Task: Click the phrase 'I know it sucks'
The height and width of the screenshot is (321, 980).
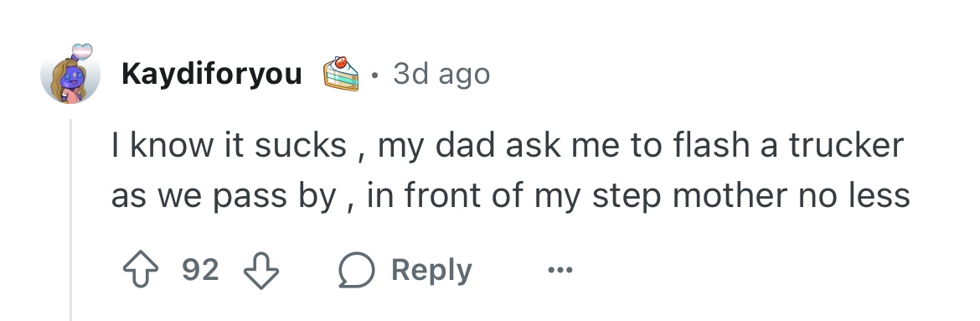Action: click(x=229, y=144)
